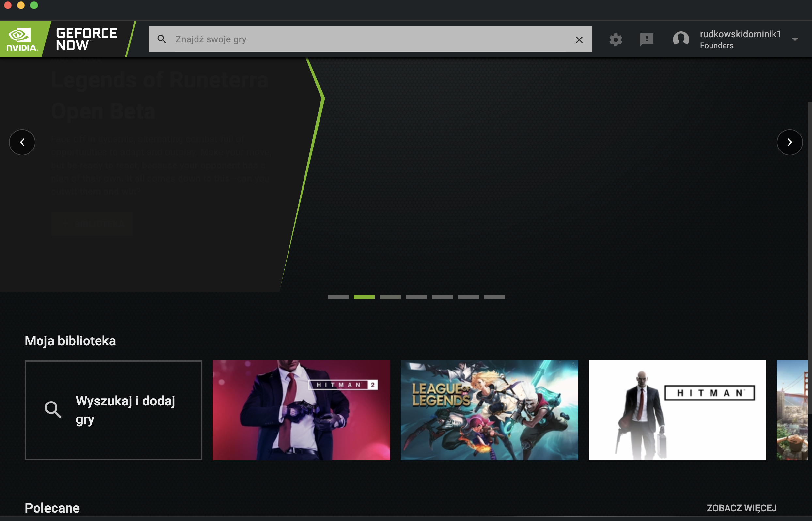Screen dimensions: 812x521
Task: Jump to the last carousel slide indicator
Action: click(495, 297)
